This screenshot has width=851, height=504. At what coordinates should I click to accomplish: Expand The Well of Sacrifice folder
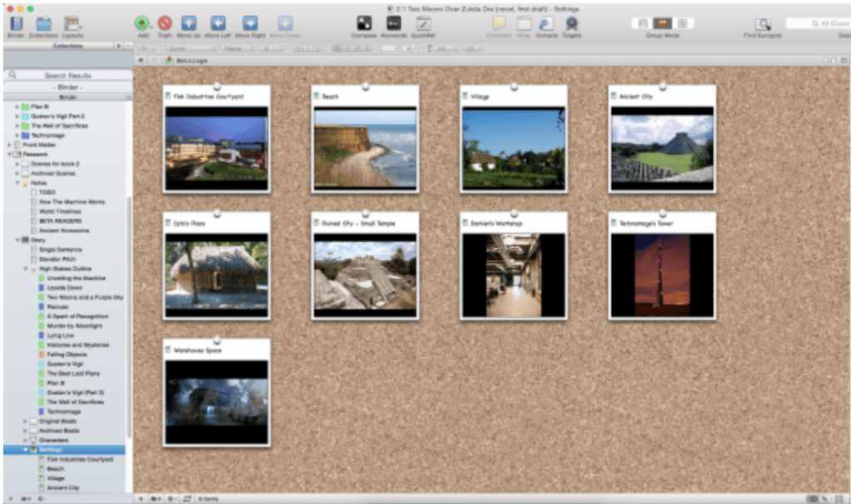click(17, 126)
